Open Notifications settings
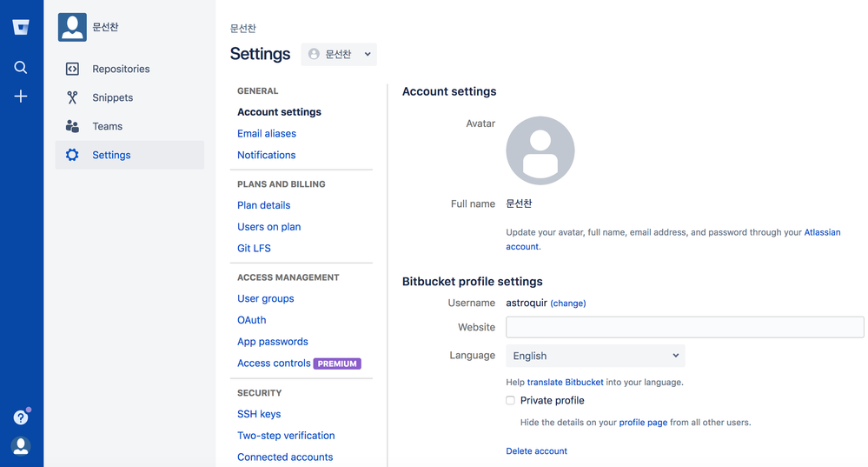Screen dimensions: 868x467 pyautogui.click(x=266, y=155)
